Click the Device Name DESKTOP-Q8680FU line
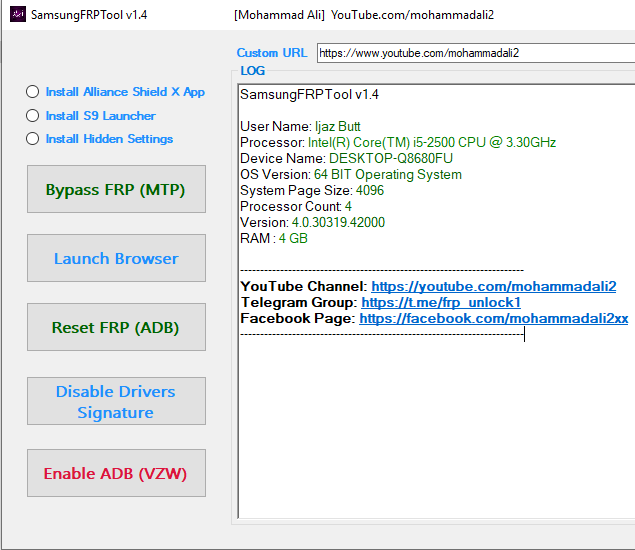 click(x=346, y=158)
